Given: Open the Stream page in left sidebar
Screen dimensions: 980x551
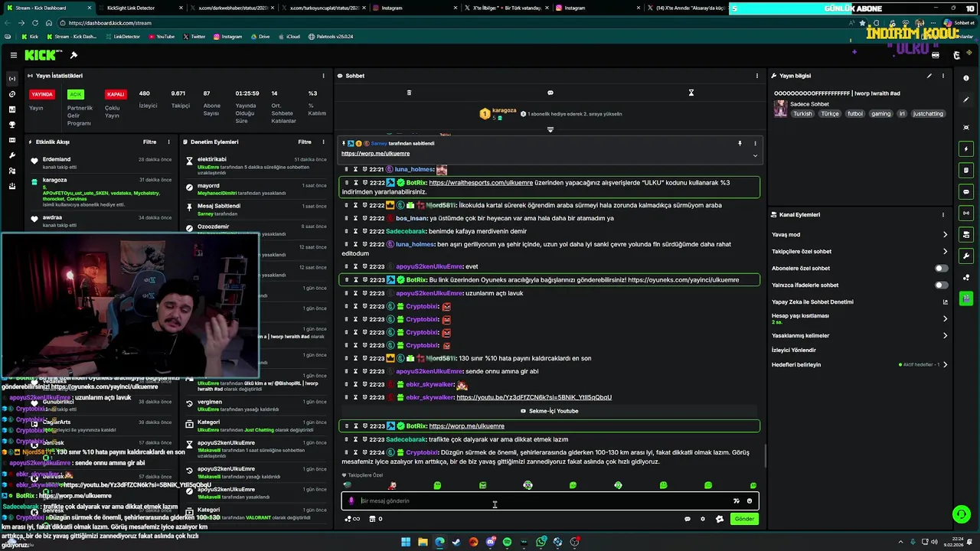Looking at the screenshot, I should pos(11,79).
